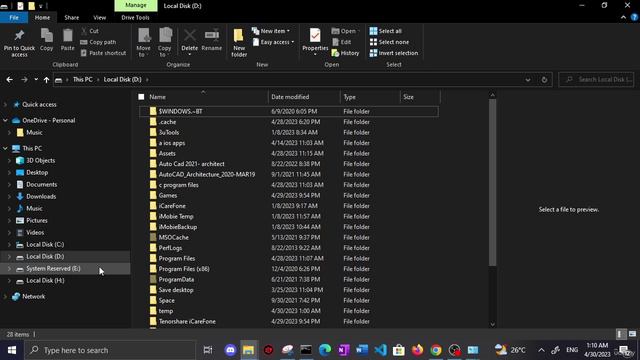Select the Games folder
640x360 pixels.
[x=289, y=196]
